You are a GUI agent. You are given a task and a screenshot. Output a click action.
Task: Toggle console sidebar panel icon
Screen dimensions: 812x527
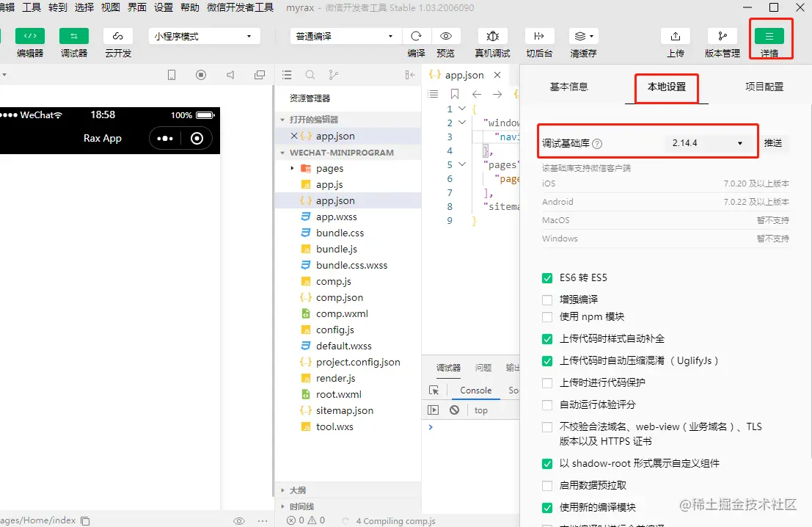(x=434, y=410)
